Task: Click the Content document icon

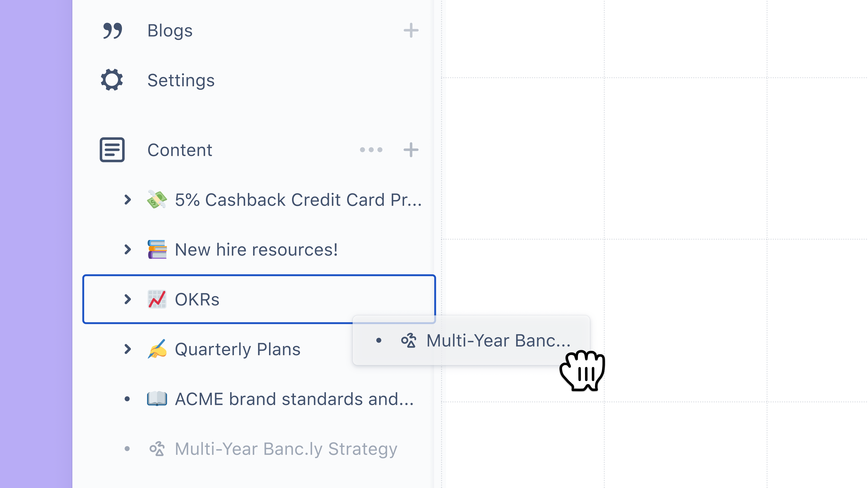Action: pos(112,150)
